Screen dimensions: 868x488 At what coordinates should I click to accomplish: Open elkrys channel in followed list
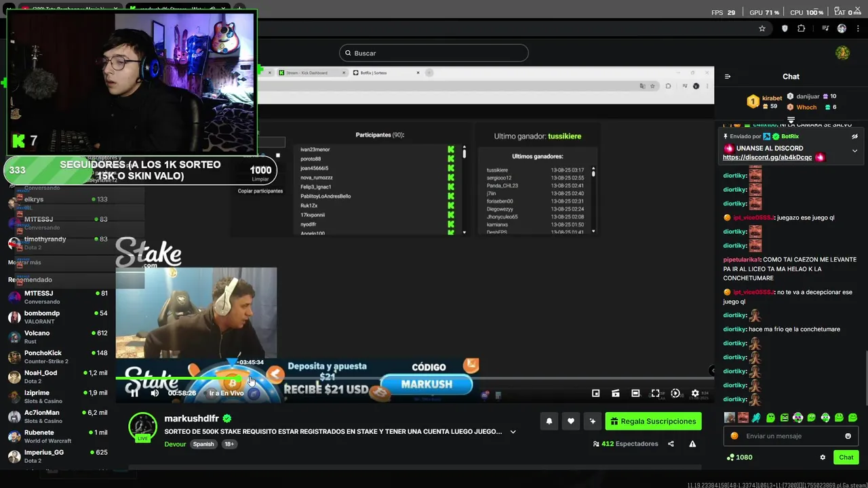(58, 200)
